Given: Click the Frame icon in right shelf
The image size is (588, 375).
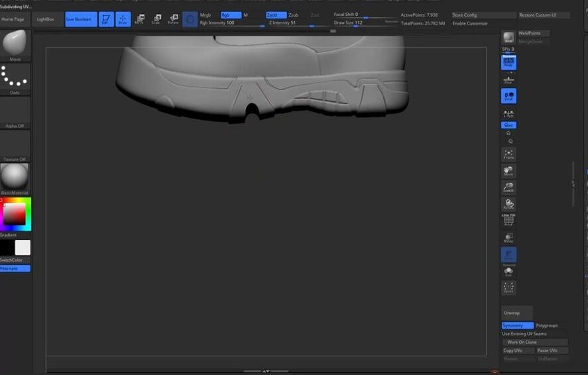Looking at the screenshot, I should (x=508, y=154).
